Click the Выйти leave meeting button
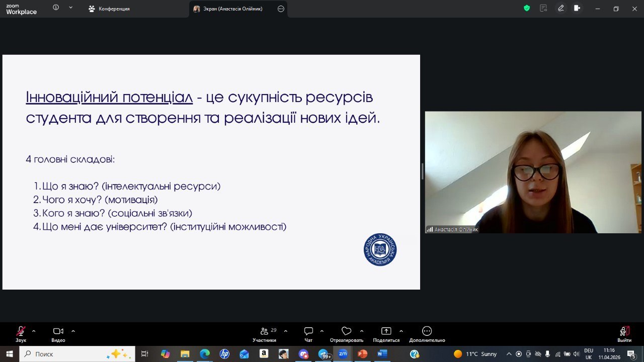Image resolution: width=644 pixels, height=362 pixels. coord(624,331)
